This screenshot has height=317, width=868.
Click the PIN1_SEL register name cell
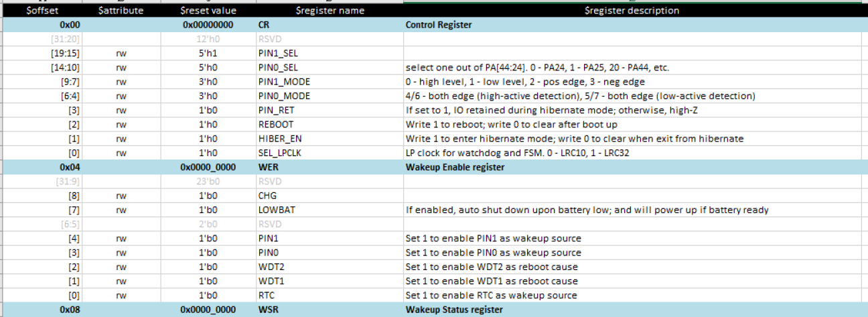coord(278,54)
